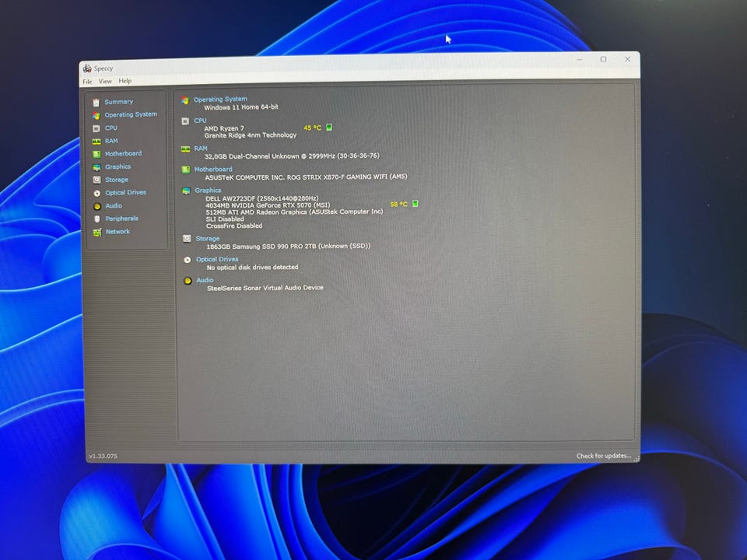Click the RAM stick icon in the sidebar

(96, 142)
